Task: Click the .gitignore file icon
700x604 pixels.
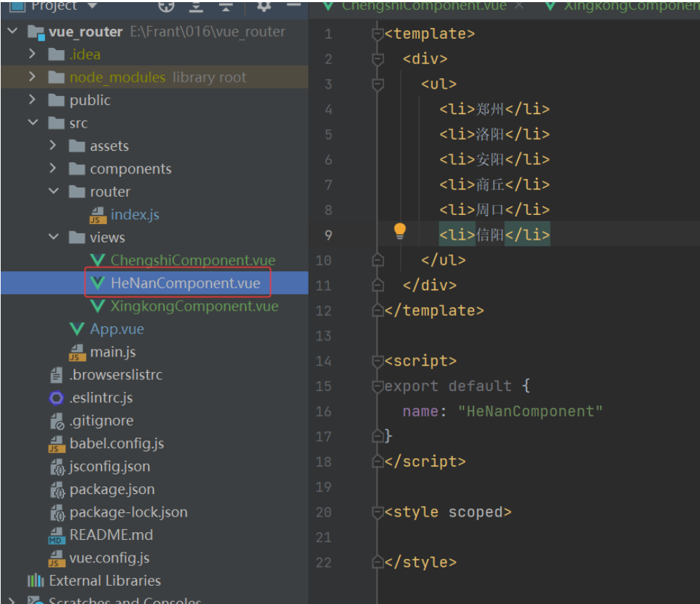Action: pyautogui.click(x=57, y=421)
